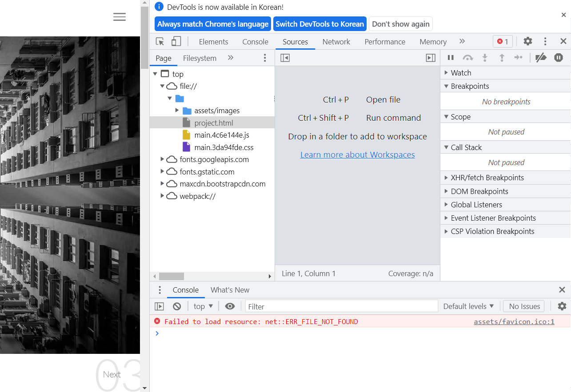Pause script execution
The height and width of the screenshot is (392, 571).
tap(451, 57)
